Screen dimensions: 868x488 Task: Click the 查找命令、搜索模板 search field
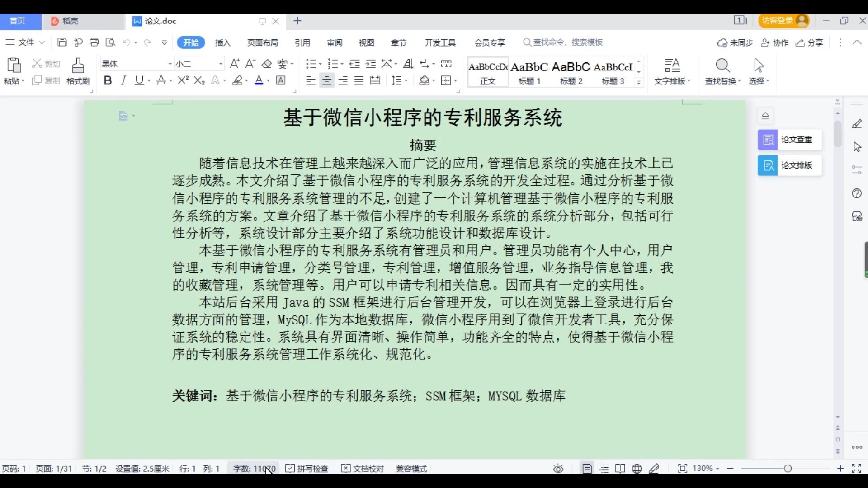(563, 42)
